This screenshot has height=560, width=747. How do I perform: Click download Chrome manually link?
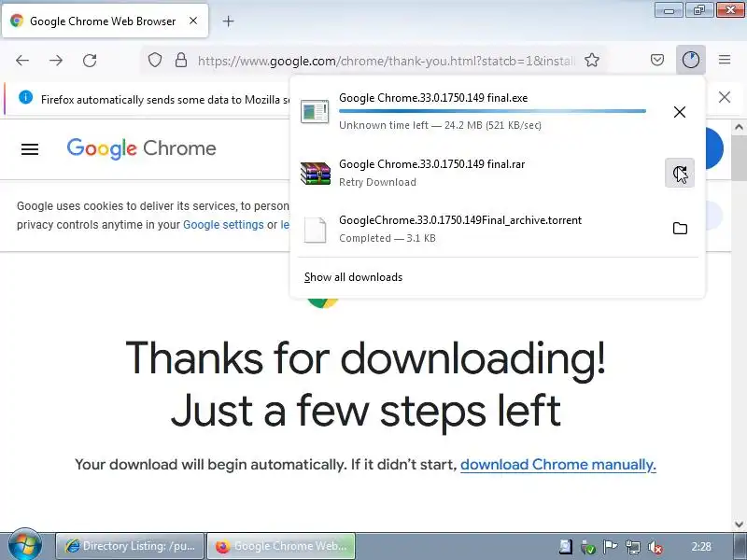[557, 464]
